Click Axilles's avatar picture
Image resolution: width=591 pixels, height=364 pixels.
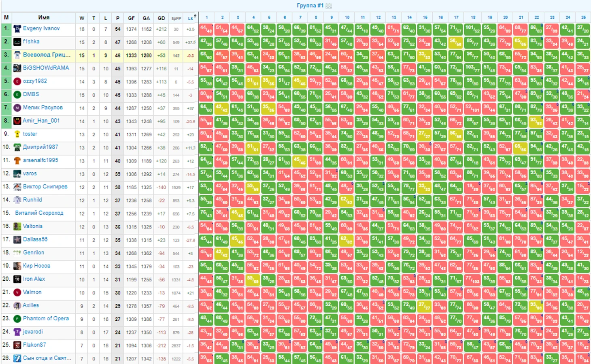click(17, 306)
